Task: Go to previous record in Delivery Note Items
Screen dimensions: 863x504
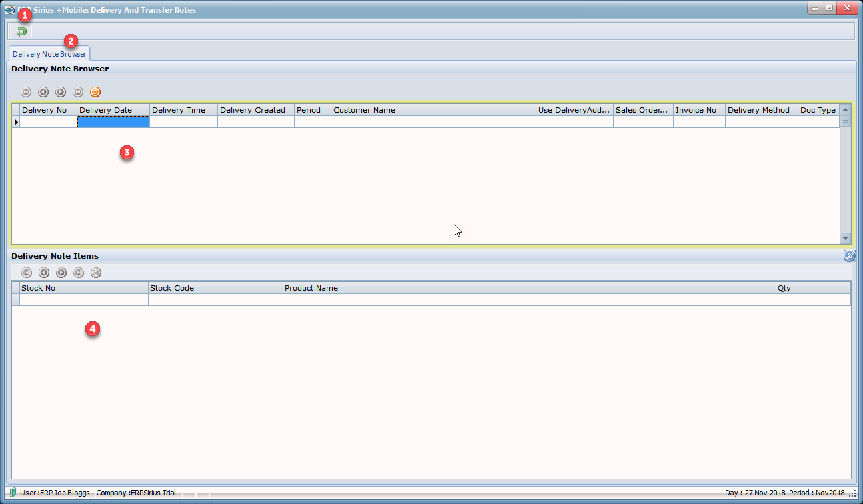Action: [44, 273]
